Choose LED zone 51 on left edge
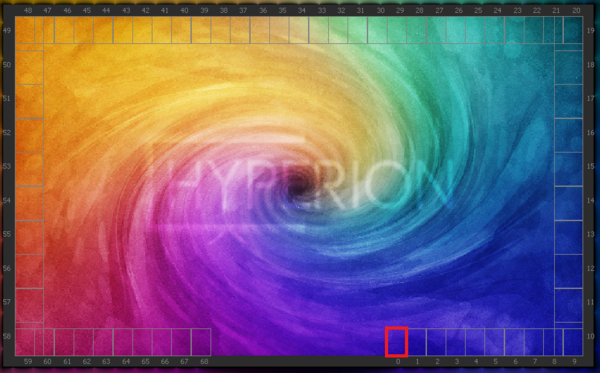This screenshot has width=600, height=373. tap(29, 101)
